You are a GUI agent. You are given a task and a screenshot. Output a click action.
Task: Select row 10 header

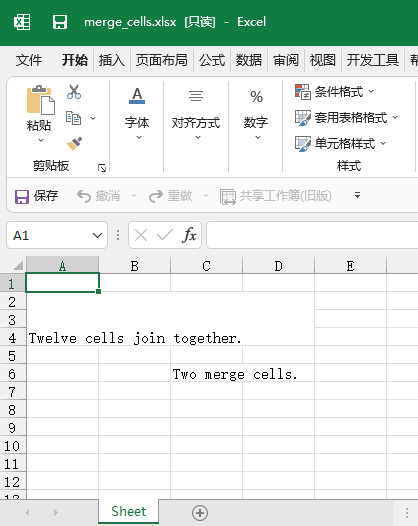(13, 446)
